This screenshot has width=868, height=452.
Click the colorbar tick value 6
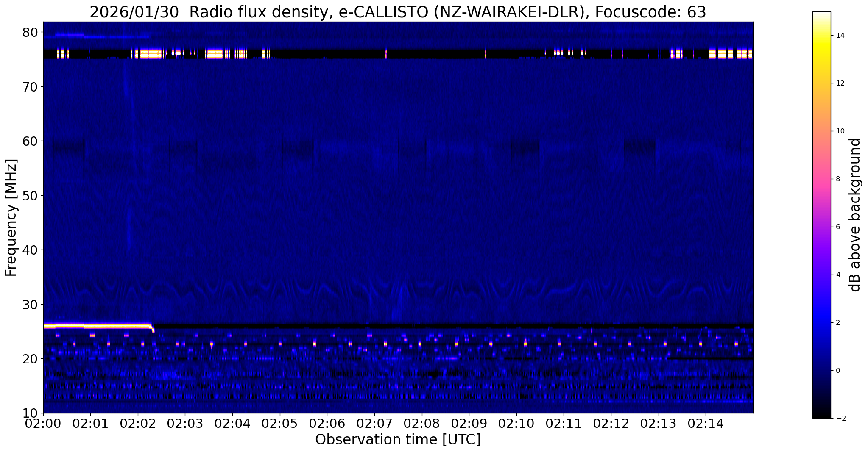[837, 227]
